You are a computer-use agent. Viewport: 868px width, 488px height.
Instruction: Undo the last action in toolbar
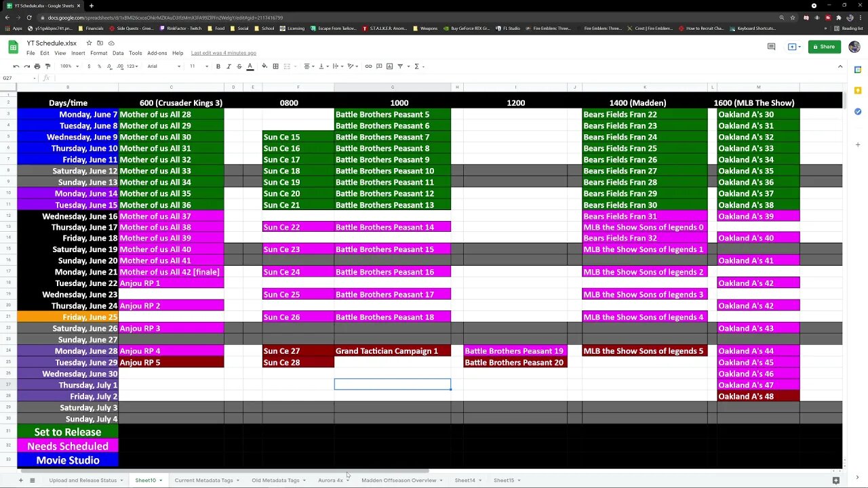(16, 66)
